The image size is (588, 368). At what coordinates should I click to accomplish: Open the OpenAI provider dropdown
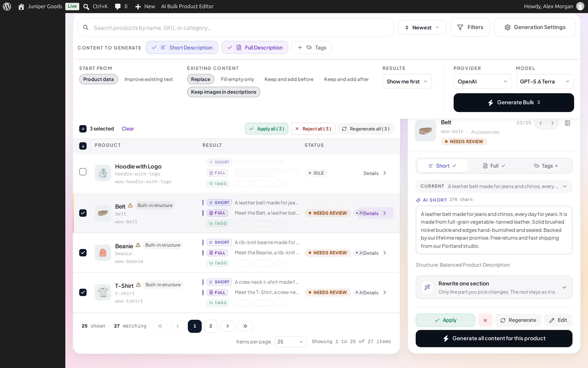pyautogui.click(x=483, y=82)
